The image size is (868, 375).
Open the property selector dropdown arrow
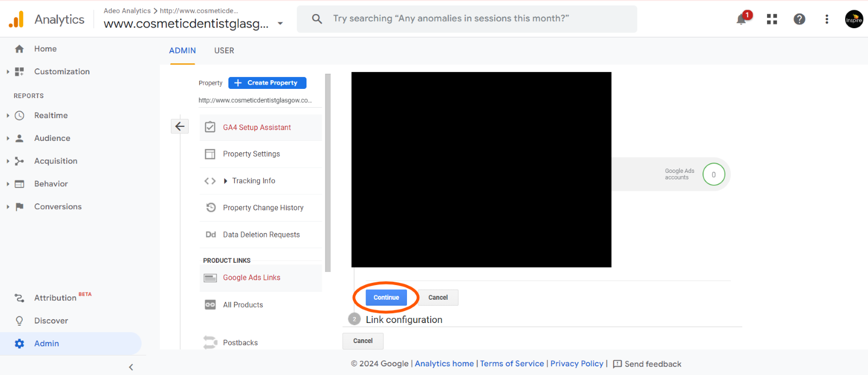click(x=280, y=23)
